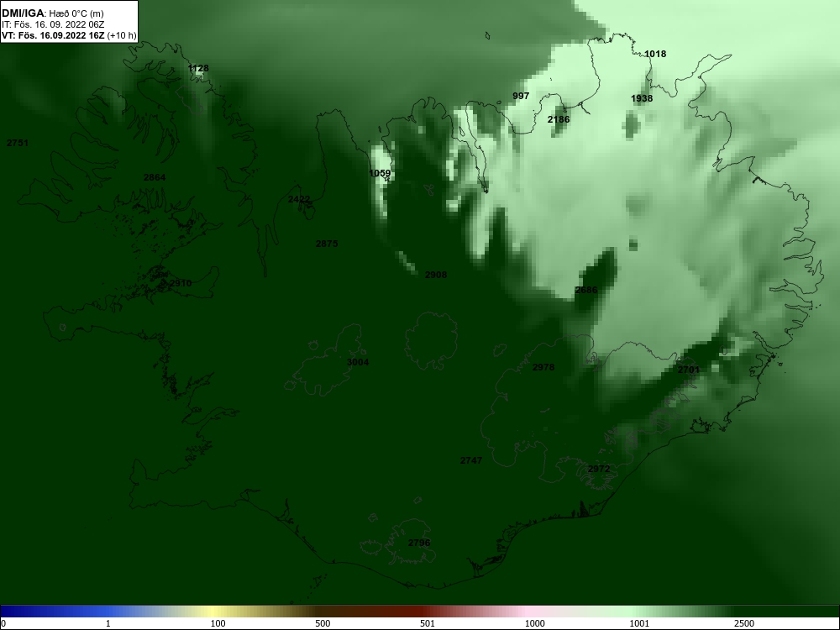Select the IT analysis time line 06Z

click(52, 24)
